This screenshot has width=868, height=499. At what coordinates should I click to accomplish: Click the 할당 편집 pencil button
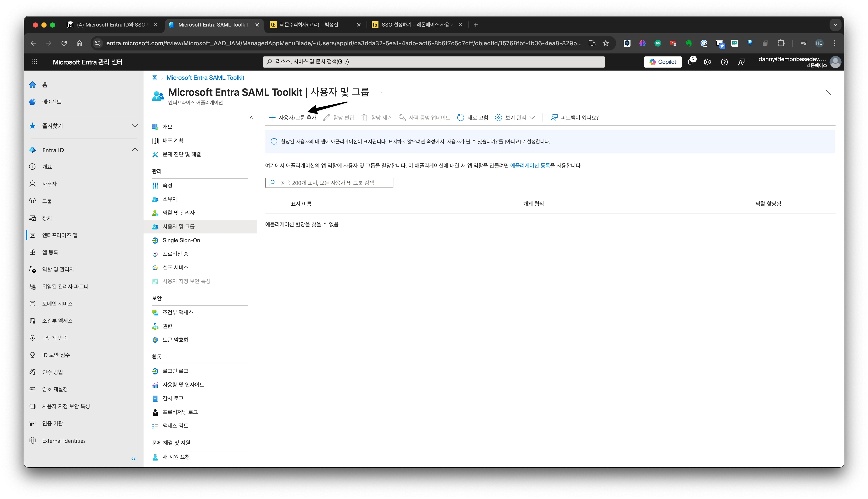click(x=339, y=118)
